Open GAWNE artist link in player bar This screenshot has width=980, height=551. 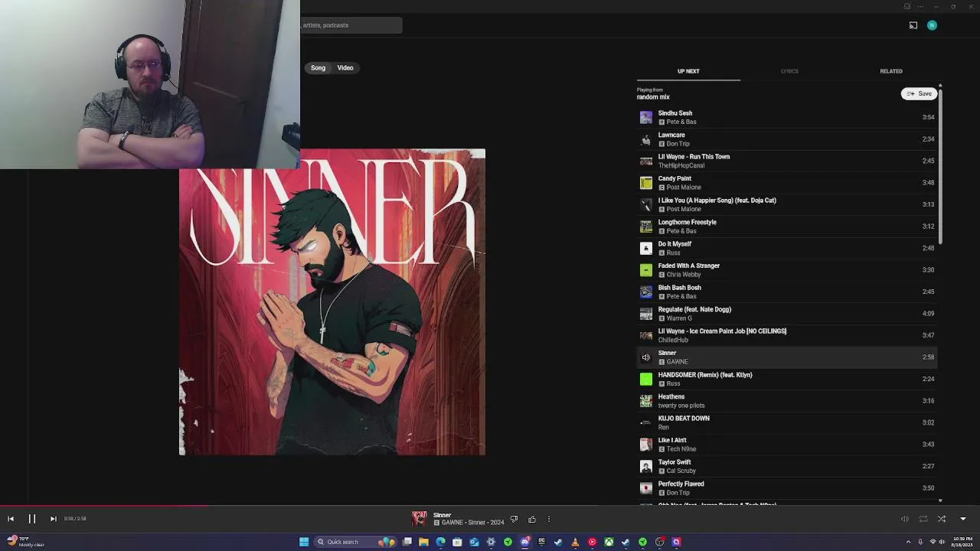point(452,523)
